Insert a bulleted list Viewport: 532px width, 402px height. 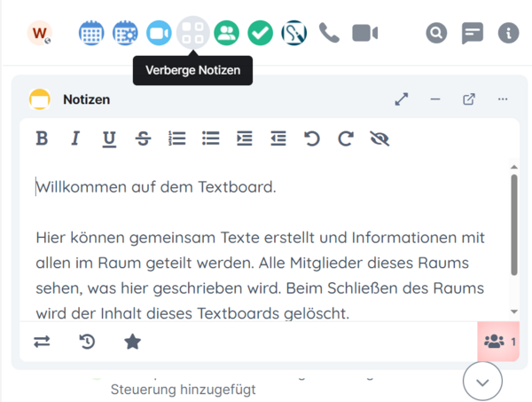[211, 138]
